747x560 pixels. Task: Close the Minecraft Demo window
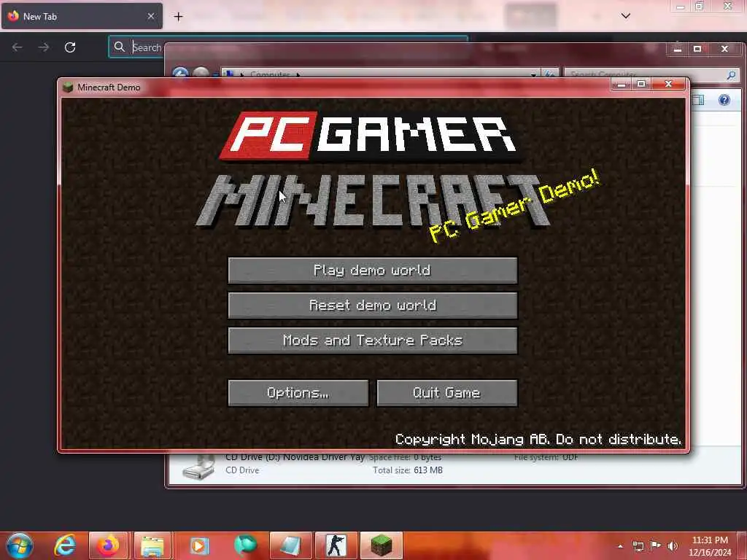669,85
